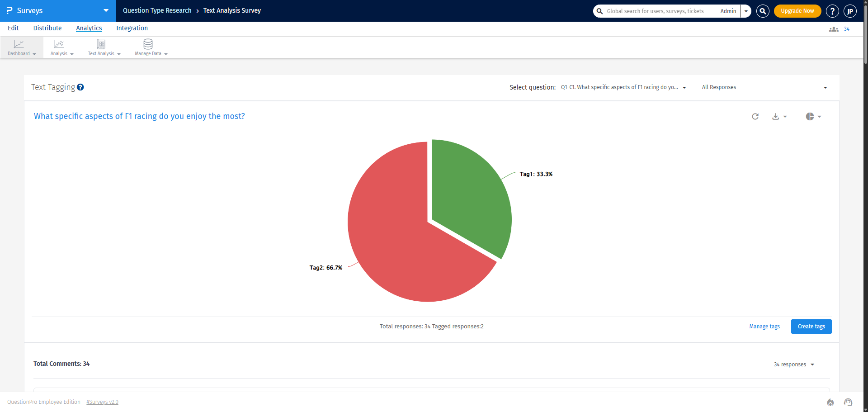Refresh the pie chart data
Screen dimensions: 868x412
(x=755, y=116)
